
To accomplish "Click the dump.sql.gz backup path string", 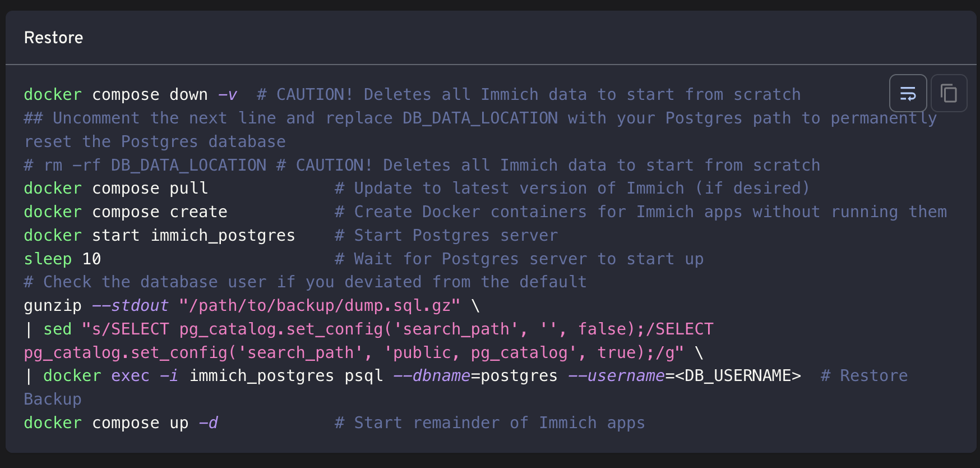I will tap(320, 305).
